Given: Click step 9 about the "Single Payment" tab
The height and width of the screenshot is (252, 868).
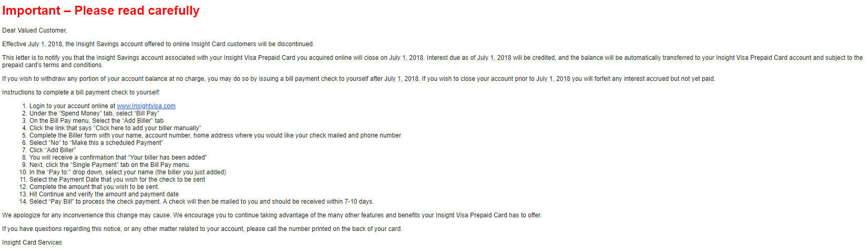Looking at the screenshot, I should pos(110,165).
